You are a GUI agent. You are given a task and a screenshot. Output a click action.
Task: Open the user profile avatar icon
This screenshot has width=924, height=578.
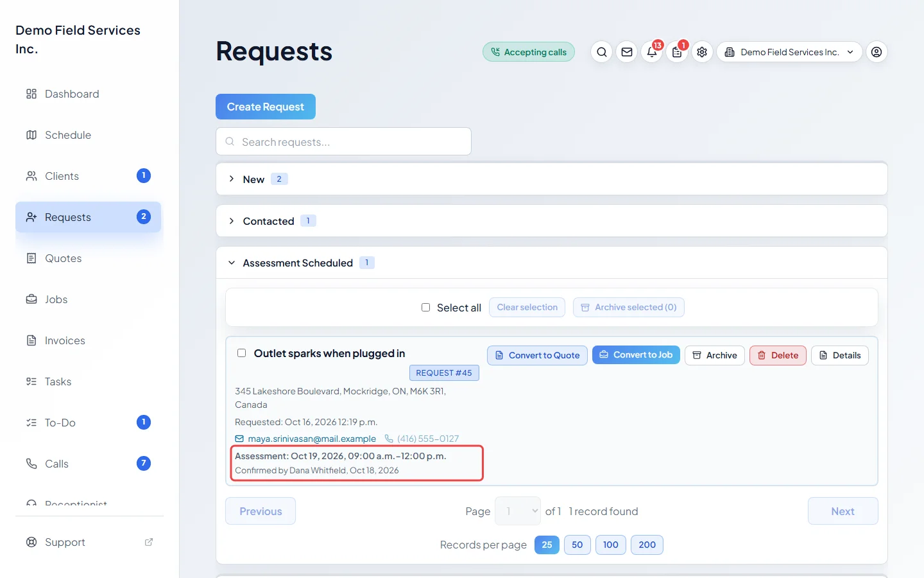click(x=877, y=52)
